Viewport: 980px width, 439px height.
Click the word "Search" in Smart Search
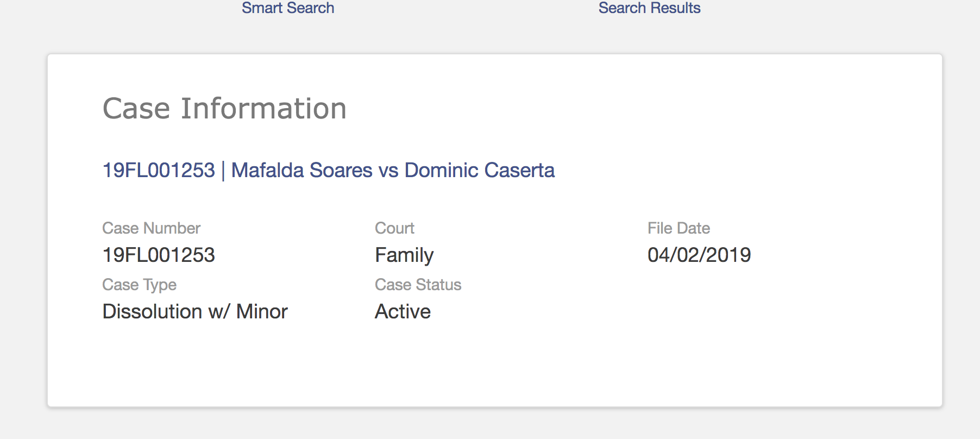311,8
